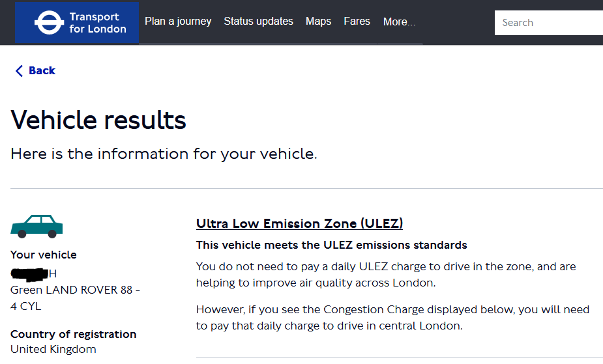
Task: Click the redacted registration number
Action: pos(33,273)
